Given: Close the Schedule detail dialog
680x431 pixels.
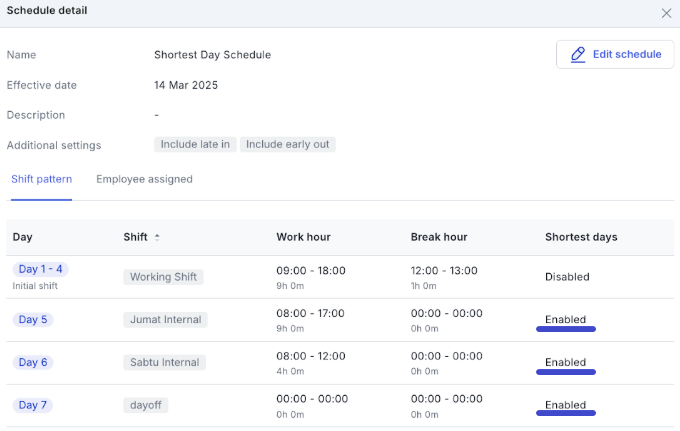Looking at the screenshot, I should pyautogui.click(x=666, y=13).
